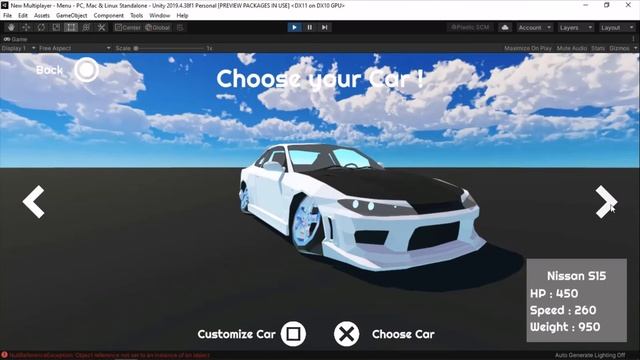The height and width of the screenshot is (360, 640).
Task: Open the cloud services icon
Action: click(505, 27)
